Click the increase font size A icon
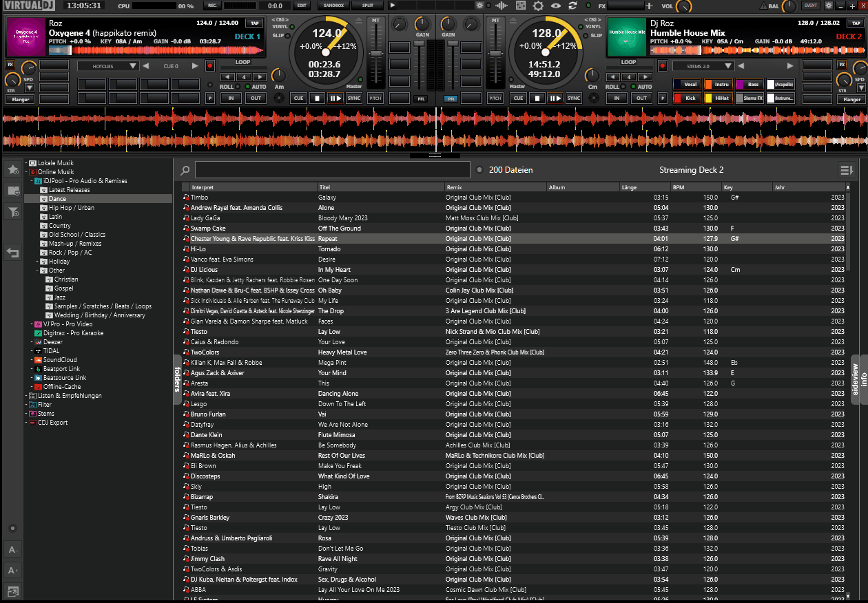The height and width of the screenshot is (603, 868). 12,570
